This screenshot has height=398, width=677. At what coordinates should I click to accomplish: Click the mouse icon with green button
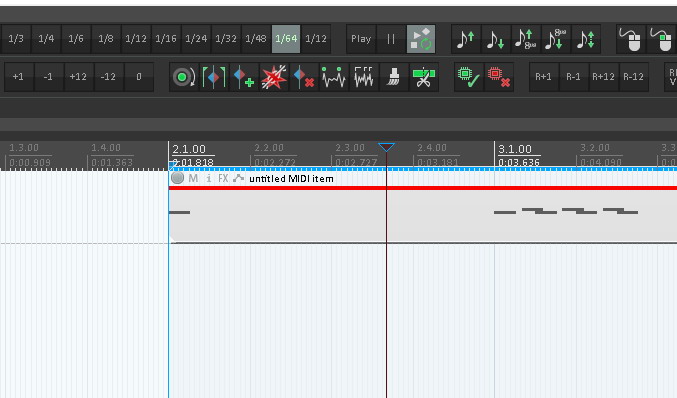(661, 39)
